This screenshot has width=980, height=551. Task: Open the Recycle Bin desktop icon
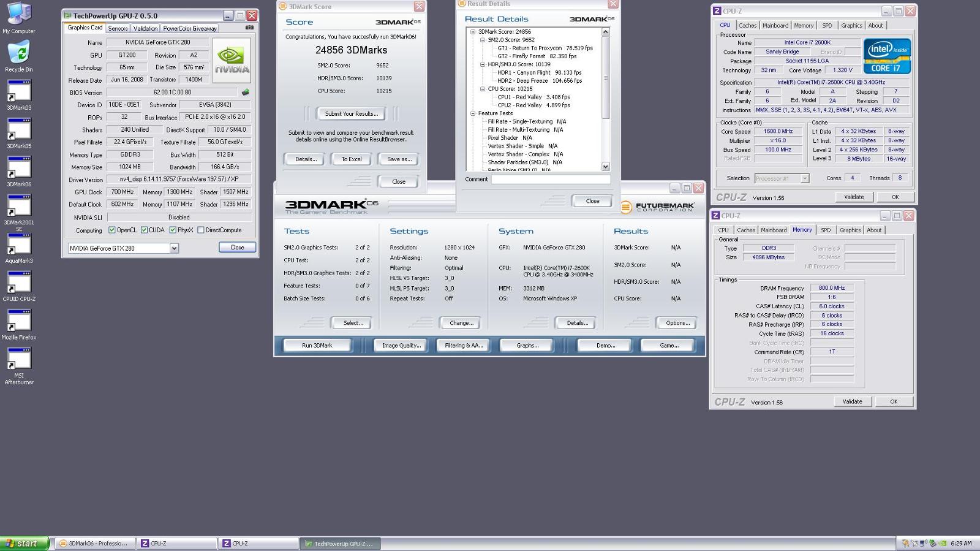19,56
